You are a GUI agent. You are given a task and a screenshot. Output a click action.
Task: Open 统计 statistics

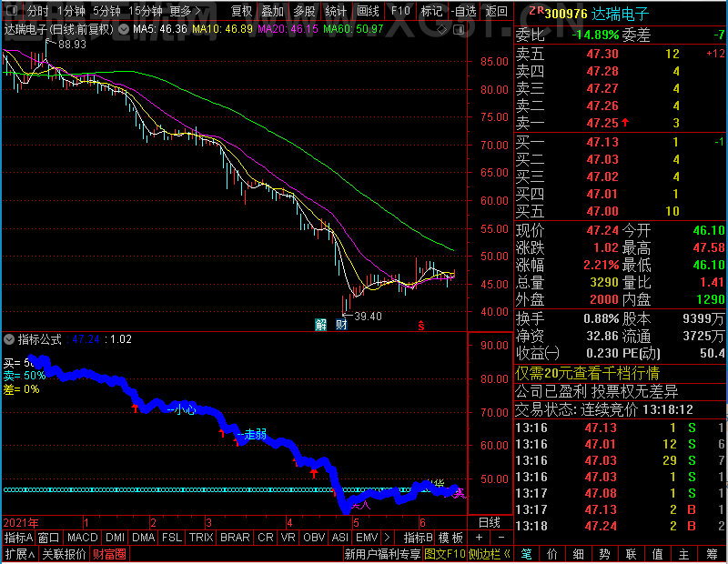click(x=336, y=11)
